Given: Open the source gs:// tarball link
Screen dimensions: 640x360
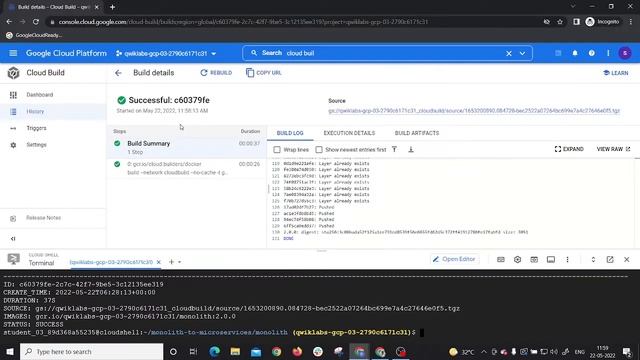Looking at the screenshot, I should (474, 111).
